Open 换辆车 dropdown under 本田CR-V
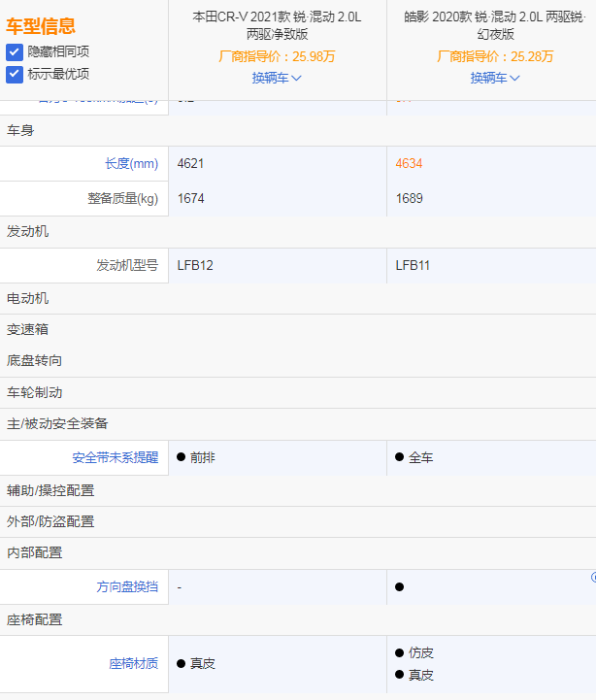 coord(277,78)
